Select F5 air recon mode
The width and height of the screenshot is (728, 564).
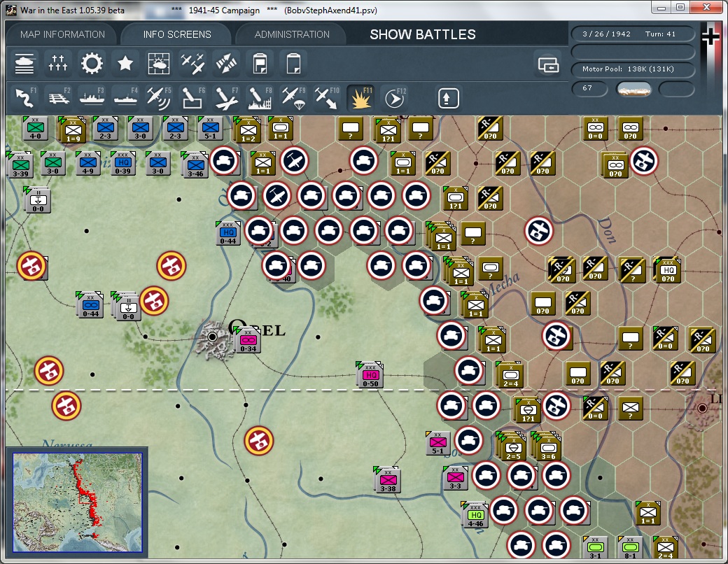158,97
